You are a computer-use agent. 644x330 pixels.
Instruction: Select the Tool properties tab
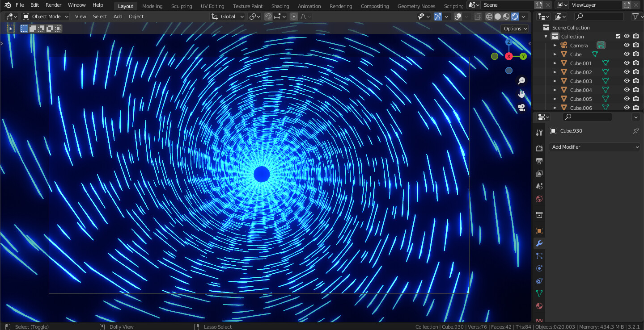click(x=539, y=132)
